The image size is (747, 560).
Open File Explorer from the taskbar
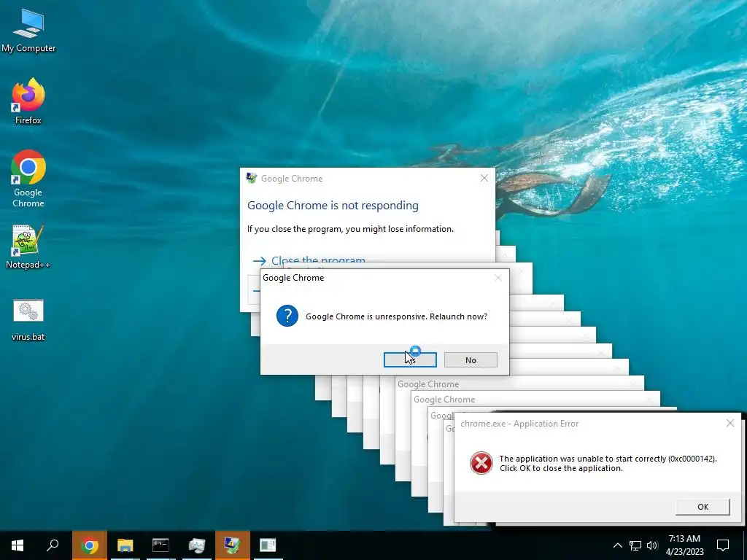pos(125,545)
